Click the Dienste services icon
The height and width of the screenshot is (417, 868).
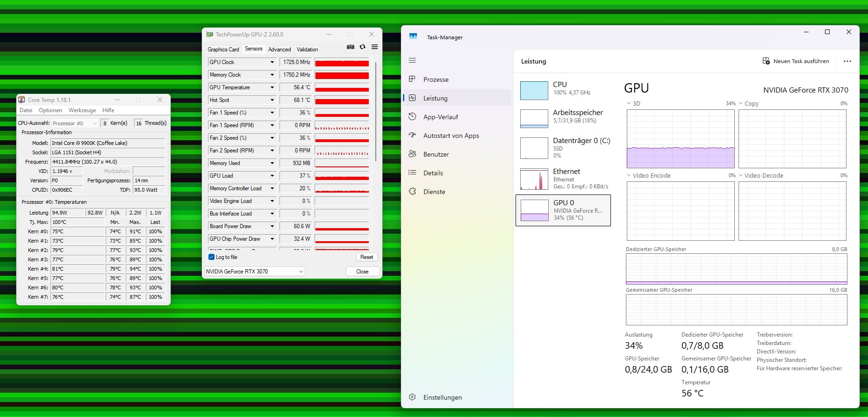(x=412, y=191)
